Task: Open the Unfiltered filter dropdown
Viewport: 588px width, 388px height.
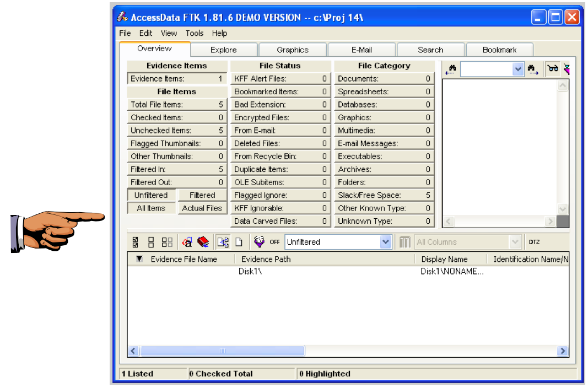Action: tap(386, 242)
